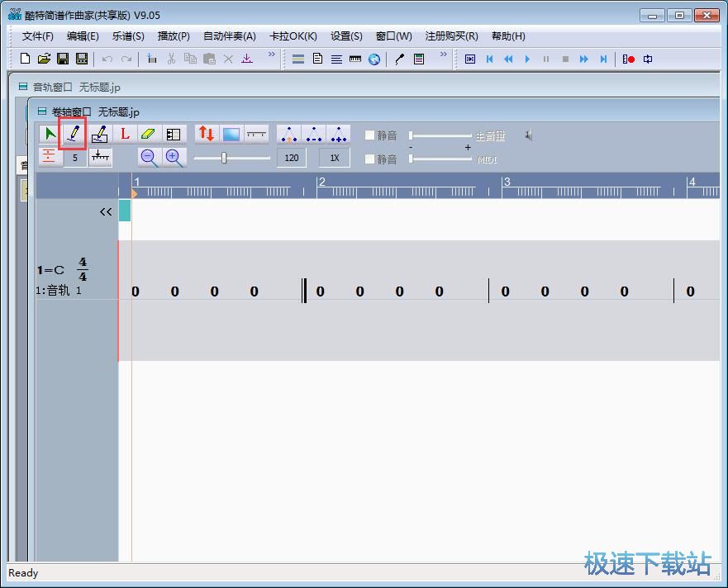Screen dimensions: 728x588
Task: Open the 自动伴奏(A) menu
Action: coord(229,36)
